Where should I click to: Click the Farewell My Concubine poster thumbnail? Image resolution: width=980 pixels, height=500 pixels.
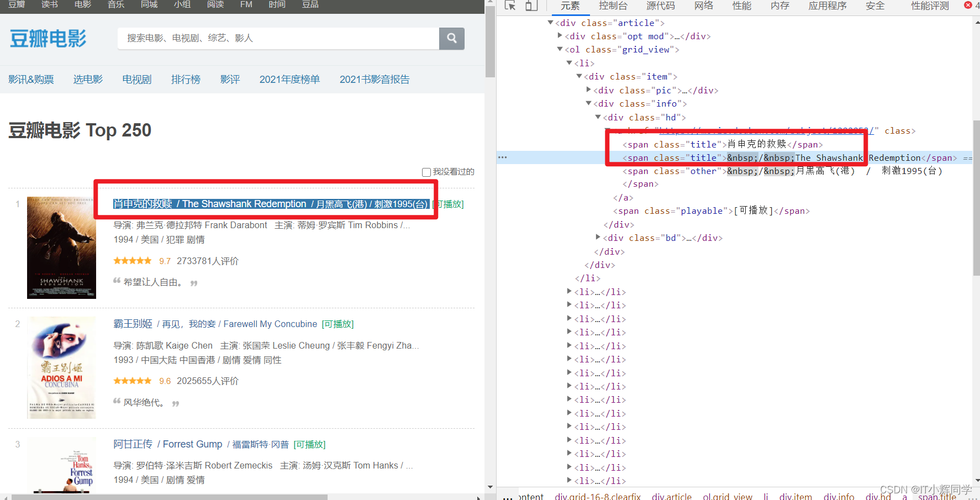pos(61,367)
